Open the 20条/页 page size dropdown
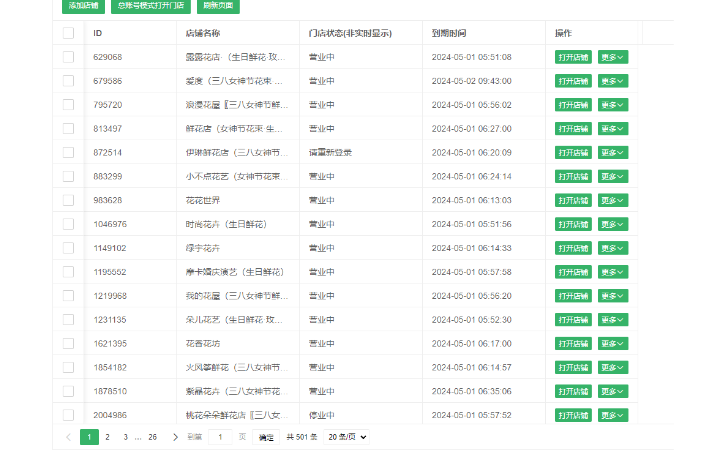The width and height of the screenshot is (720, 450). coord(346,437)
